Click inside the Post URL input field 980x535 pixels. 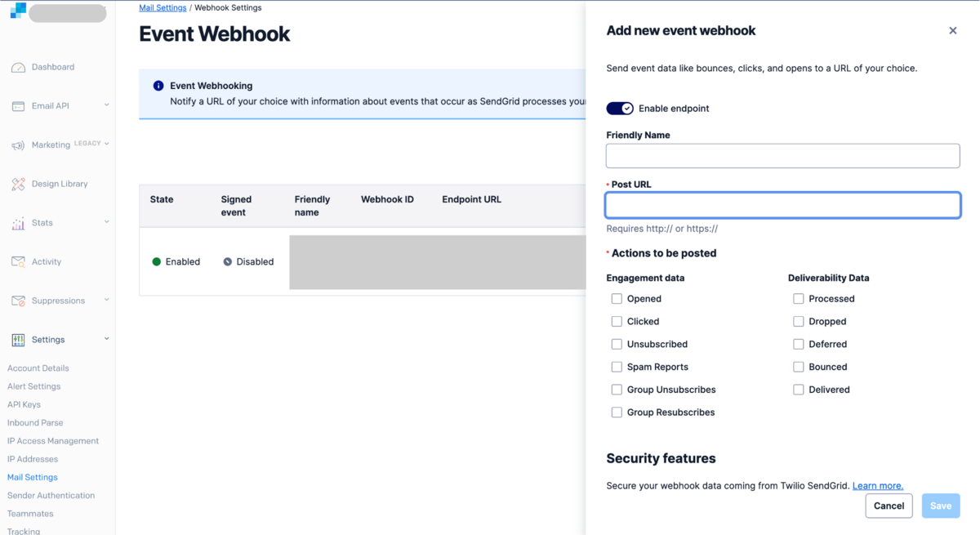pos(782,205)
